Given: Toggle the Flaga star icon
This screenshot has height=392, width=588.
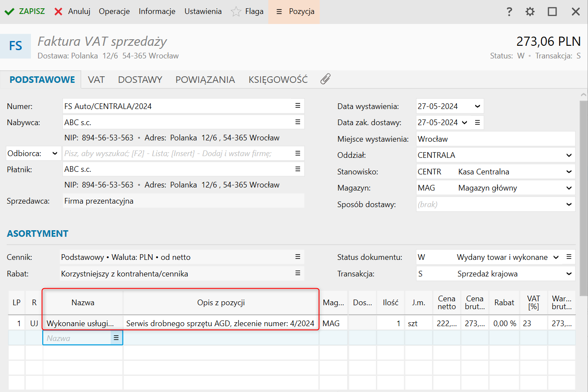Looking at the screenshot, I should click(236, 12).
